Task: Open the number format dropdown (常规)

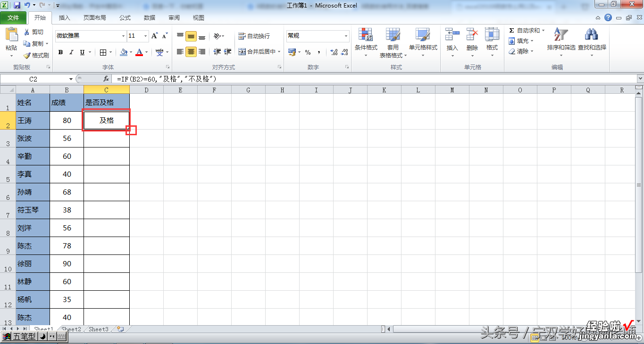Action: [x=346, y=36]
